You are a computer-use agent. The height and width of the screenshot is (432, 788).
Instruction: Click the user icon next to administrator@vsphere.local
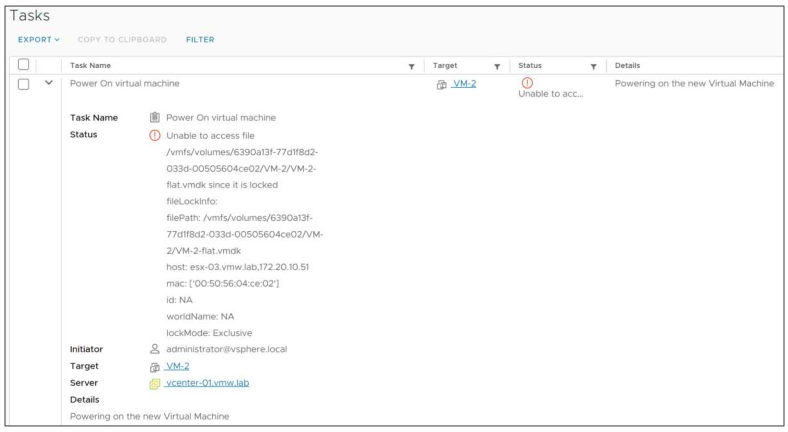click(x=155, y=349)
